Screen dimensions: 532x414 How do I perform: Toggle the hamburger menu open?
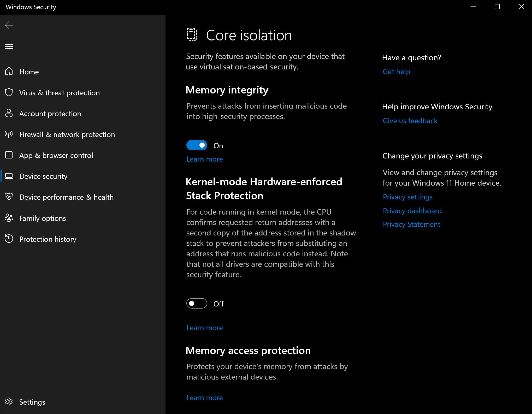[9, 46]
